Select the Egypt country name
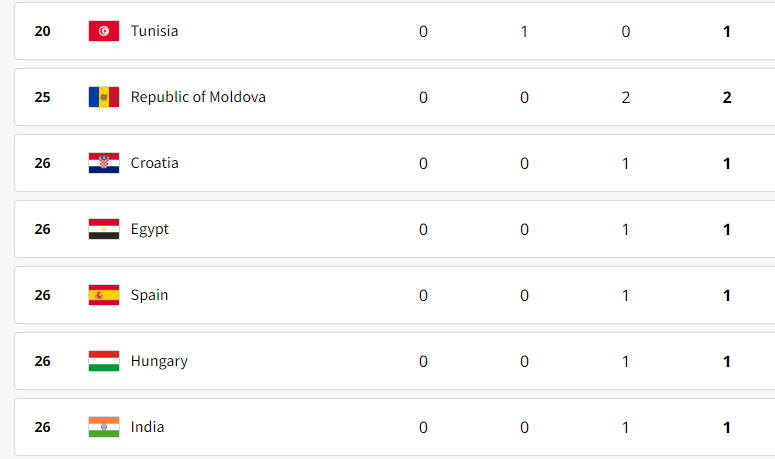 click(150, 229)
